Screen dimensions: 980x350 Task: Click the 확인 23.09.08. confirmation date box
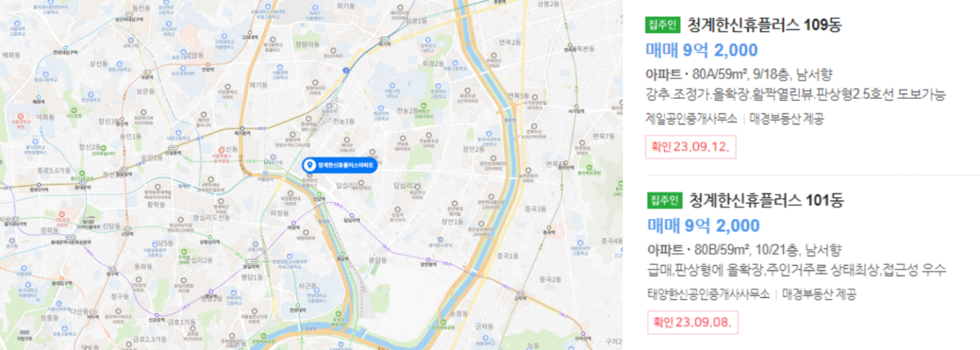(x=691, y=322)
